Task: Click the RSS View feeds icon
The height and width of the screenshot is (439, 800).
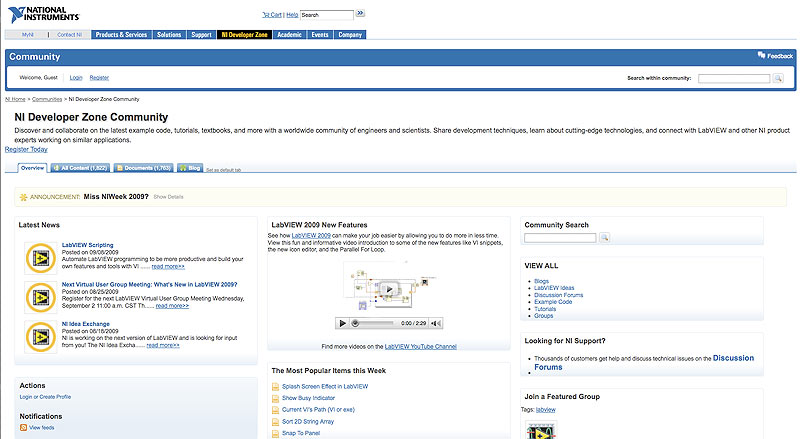Action: 23,428
